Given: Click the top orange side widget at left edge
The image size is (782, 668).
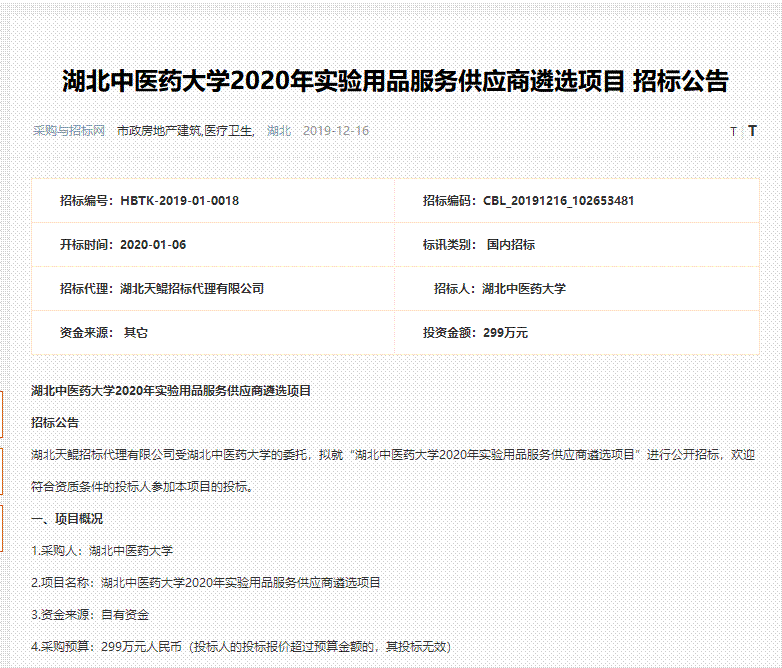Looking at the screenshot, I should click(x=2, y=414).
